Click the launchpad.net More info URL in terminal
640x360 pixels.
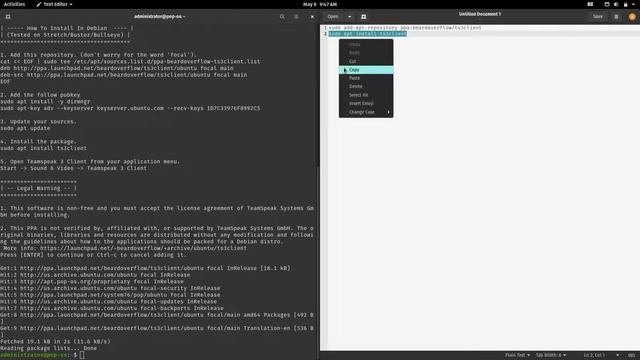[143, 248]
